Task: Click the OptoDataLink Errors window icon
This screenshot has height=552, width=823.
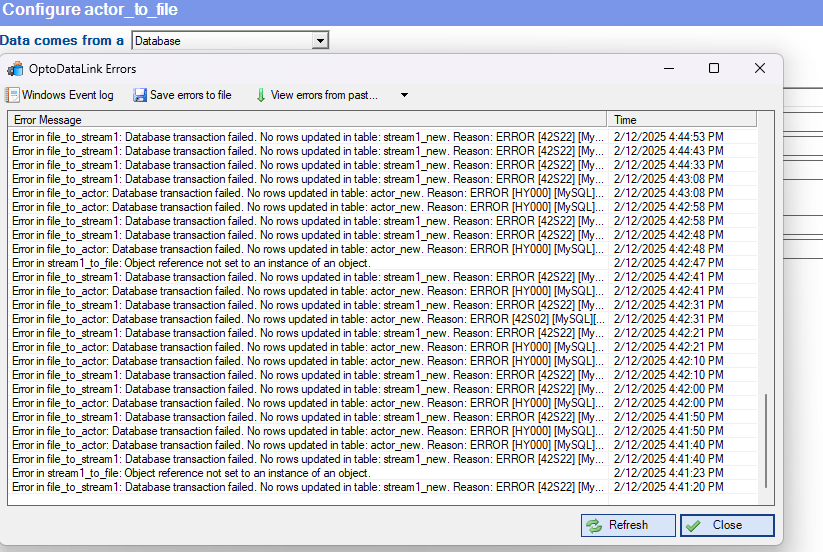Action: [16, 69]
